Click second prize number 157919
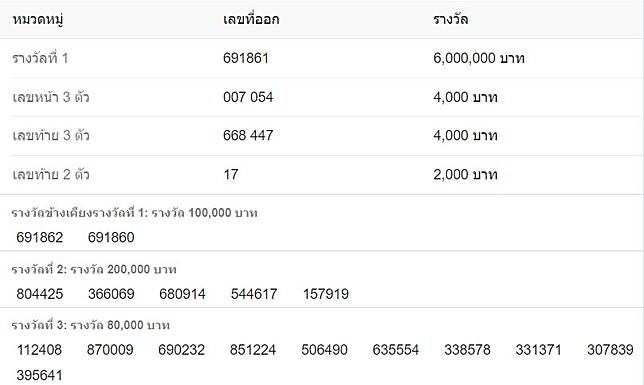Viewport: 644px width, 385px height. [x=326, y=294]
